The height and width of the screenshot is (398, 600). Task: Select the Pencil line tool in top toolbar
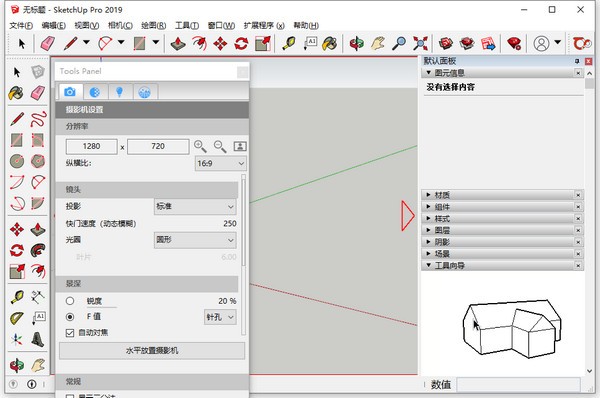click(71, 43)
